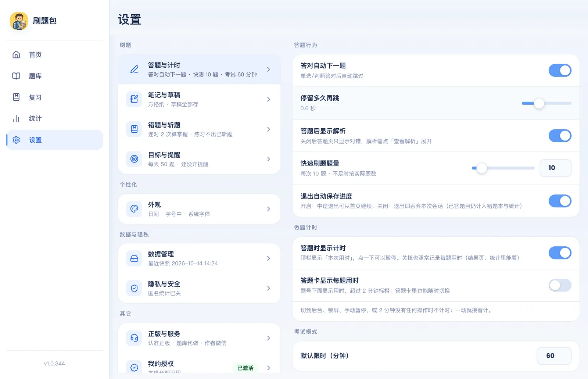The height and width of the screenshot is (379, 588).
Task: Adjust the 停留多久再跳 slider handle
Action: pyautogui.click(x=539, y=103)
